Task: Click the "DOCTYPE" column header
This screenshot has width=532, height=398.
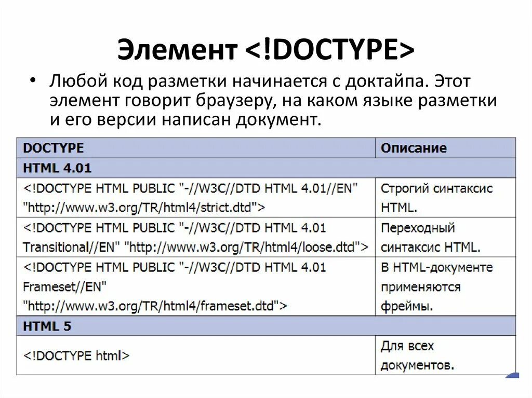Action: pyautogui.click(x=196, y=148)
